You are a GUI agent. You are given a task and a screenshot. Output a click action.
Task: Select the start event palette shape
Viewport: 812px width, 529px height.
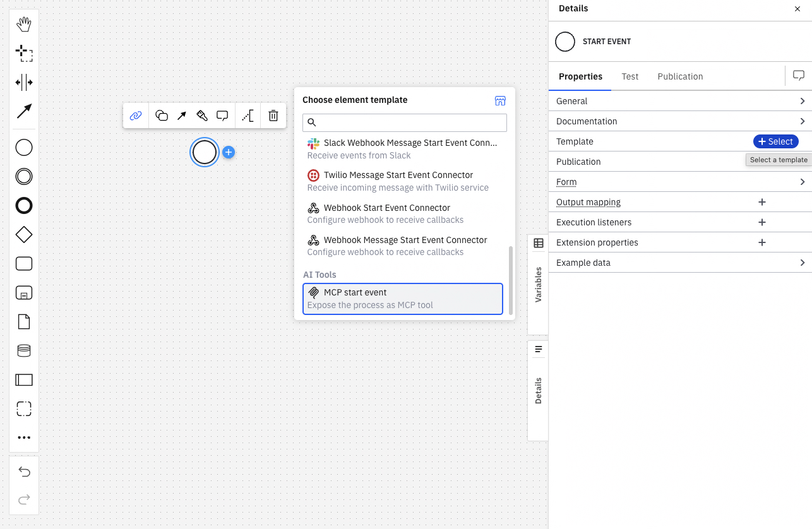[x=24, y=148]
